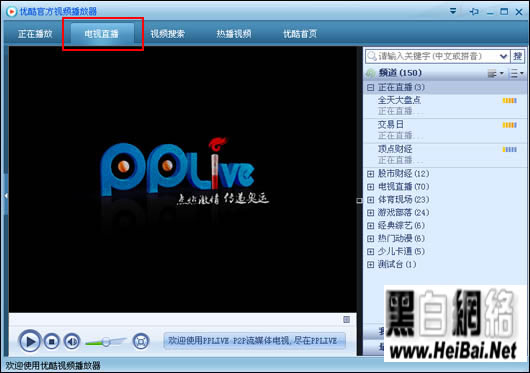Click the 股市财经 (12) label
530x373 pixels.
click(404, 174)
